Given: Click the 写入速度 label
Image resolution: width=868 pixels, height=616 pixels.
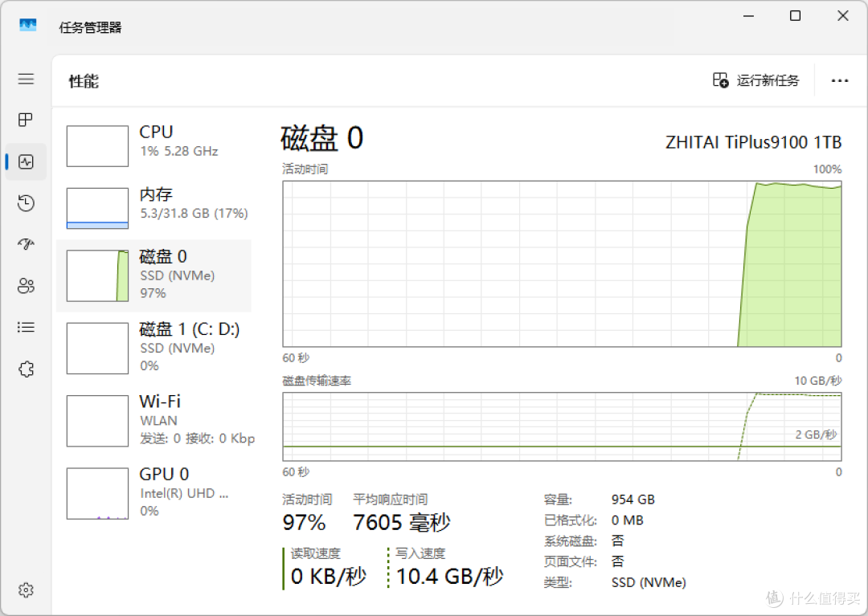Looking at the screenshot, I should pyautogui.click(x=420, y=553).
